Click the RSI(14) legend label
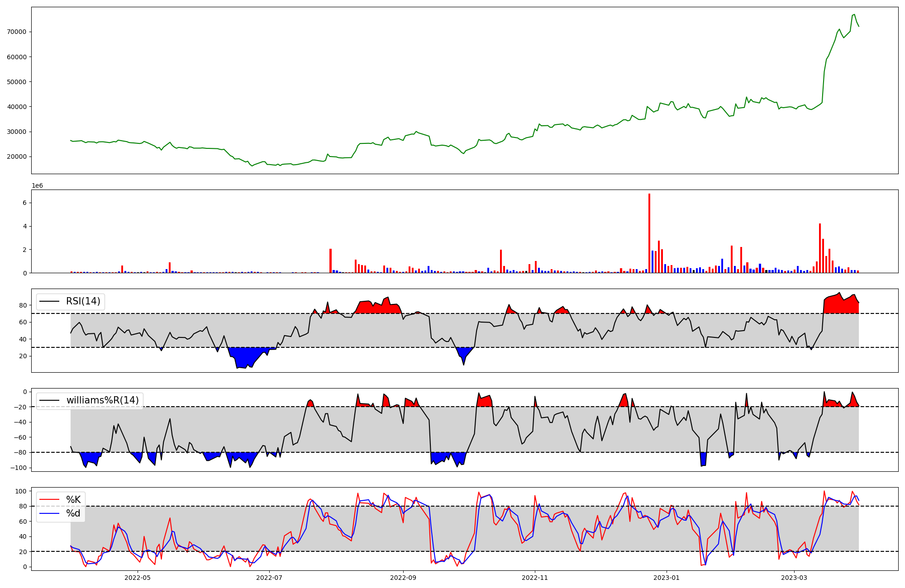The height and width of the screenshot is (588, 905). click(x=83, y=301)
